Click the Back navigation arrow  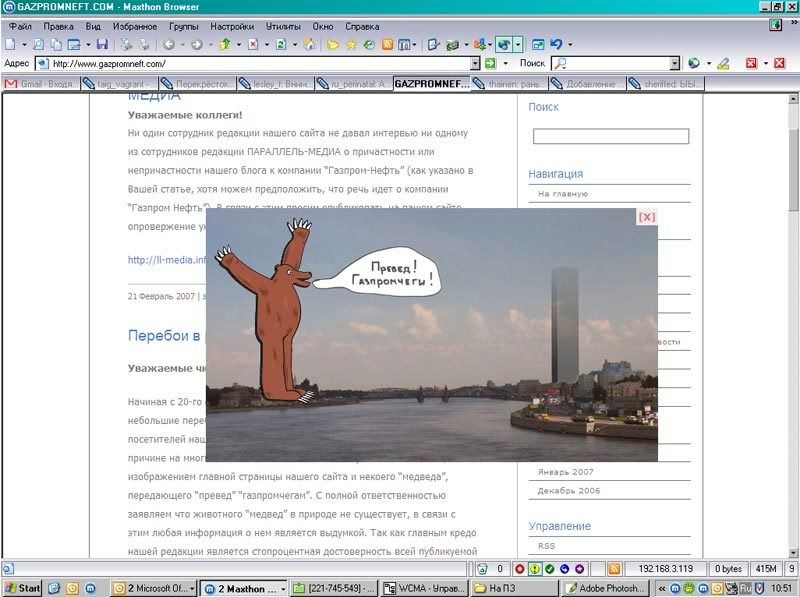[x=169, y=44]
